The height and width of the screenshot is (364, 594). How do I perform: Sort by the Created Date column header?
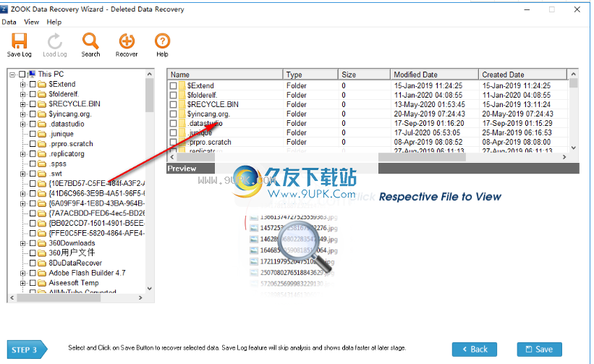(523, 75)
